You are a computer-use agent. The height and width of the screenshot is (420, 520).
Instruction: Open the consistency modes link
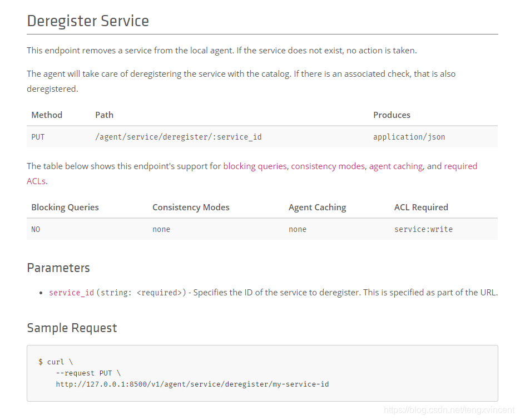coord(328,166)
